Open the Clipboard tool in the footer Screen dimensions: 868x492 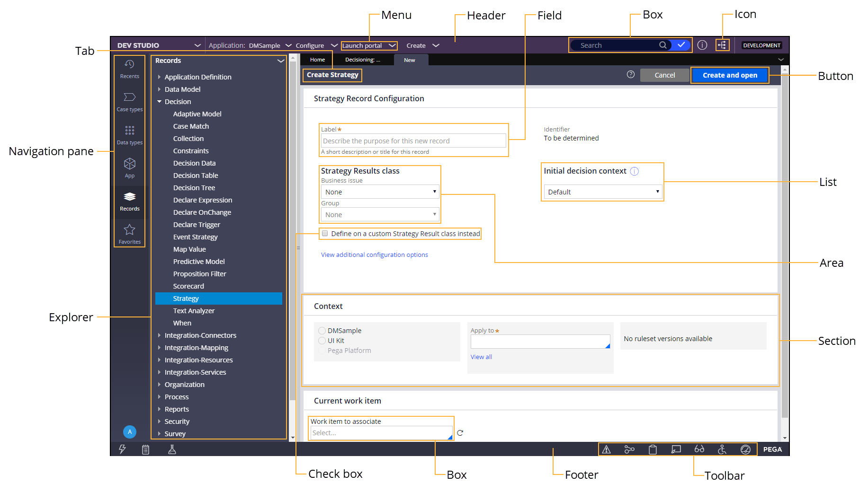coord(653,449)
